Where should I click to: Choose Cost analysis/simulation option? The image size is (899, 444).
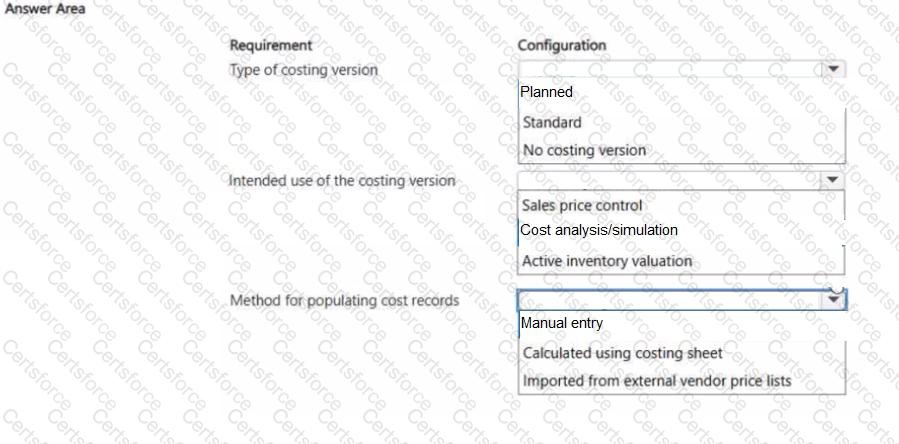pyautogui.click(x=599, y=230)
